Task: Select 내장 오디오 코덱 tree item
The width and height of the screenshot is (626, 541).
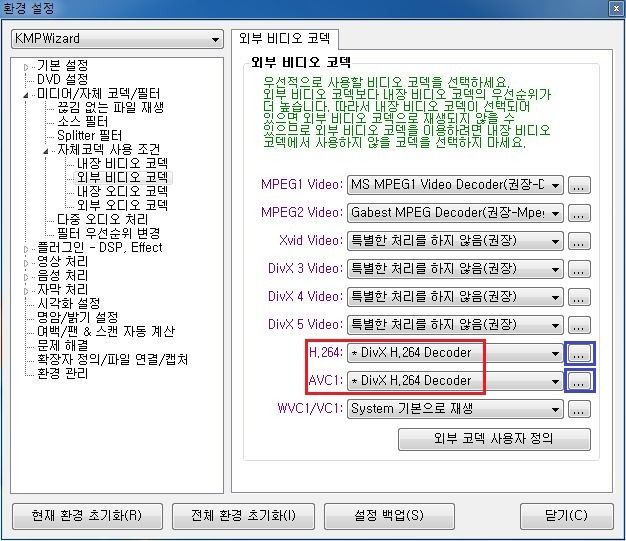Action: point(122,191)
